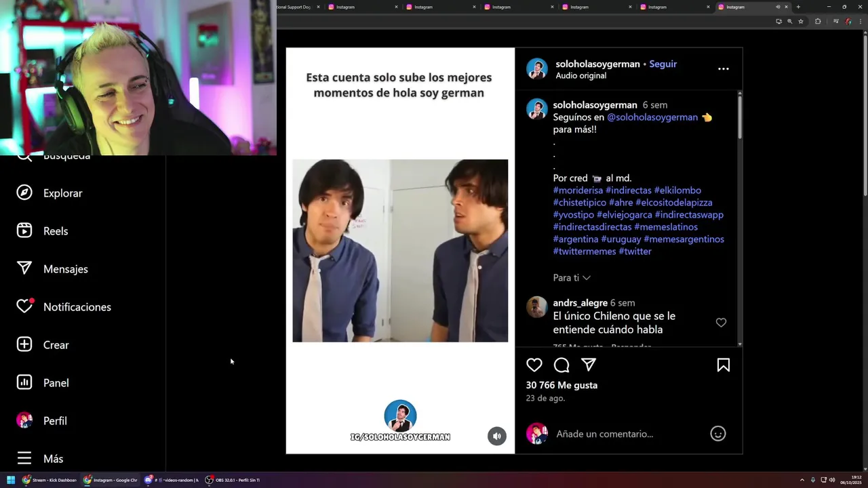Screen dimensions: 868x488
Task: Click the comment bubble icon below post
Action: [561, 365]
